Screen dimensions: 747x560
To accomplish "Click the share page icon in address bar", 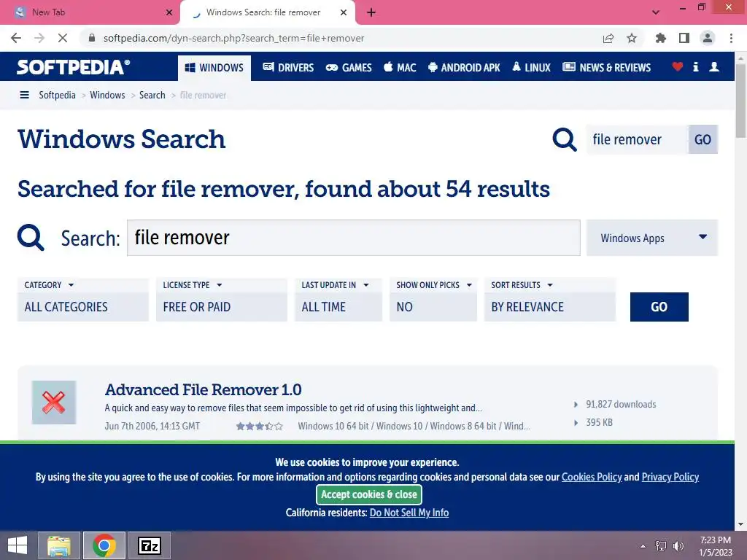I will pyautogui.click(x=608, y=38).
